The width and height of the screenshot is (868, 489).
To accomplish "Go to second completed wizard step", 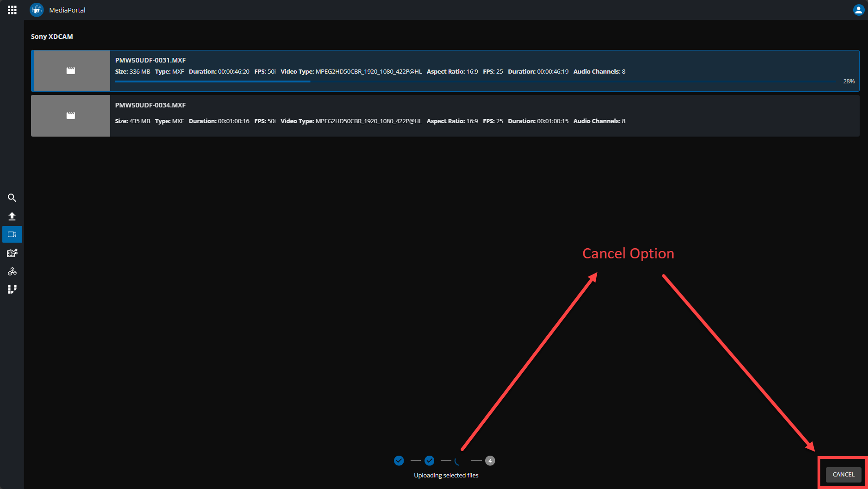I will (x=429, y=460).
